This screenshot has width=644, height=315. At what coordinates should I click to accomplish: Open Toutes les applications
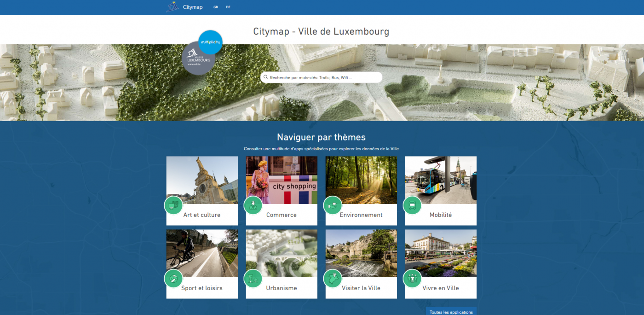(x=451, y=312)
